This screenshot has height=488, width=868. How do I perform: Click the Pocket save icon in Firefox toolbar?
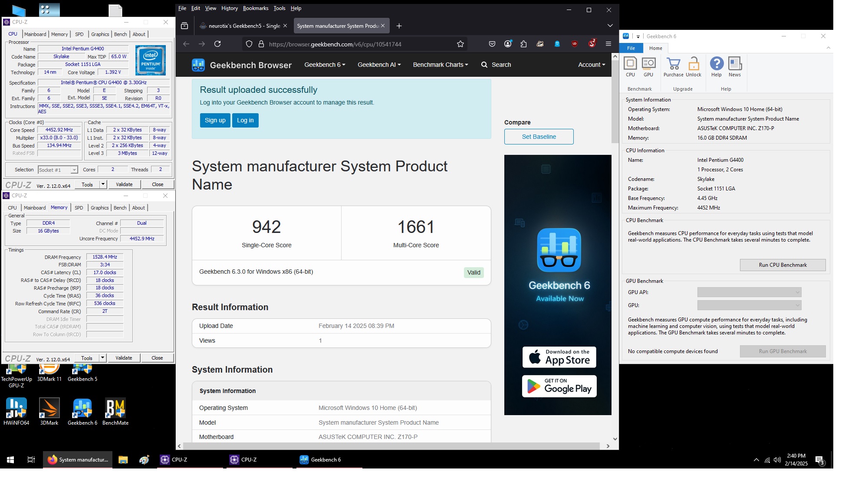[492, 44]
